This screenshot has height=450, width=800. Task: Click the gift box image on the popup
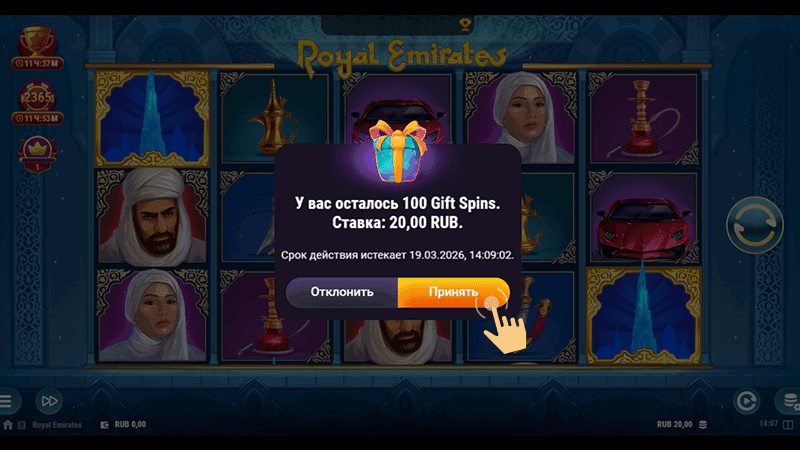point(398,151)
